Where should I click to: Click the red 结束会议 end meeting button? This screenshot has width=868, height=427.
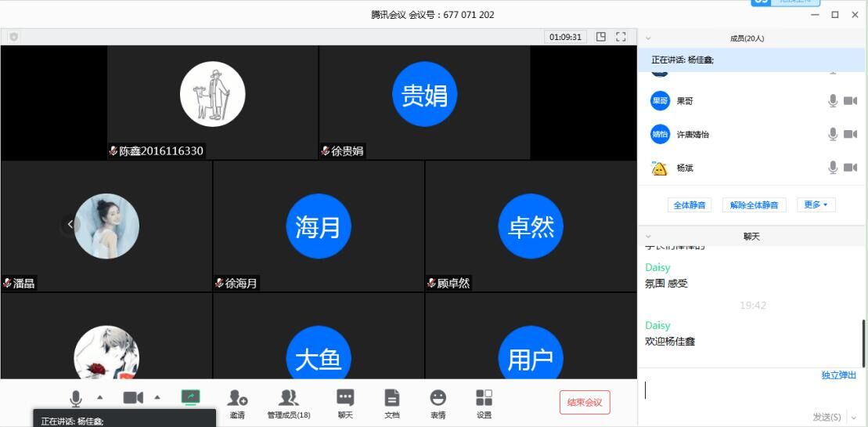pos(585,402)
